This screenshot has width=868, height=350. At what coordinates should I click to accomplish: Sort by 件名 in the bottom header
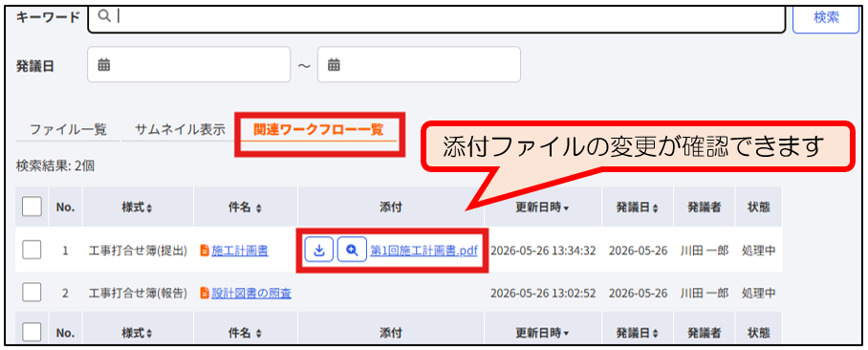tap(246, 332)
